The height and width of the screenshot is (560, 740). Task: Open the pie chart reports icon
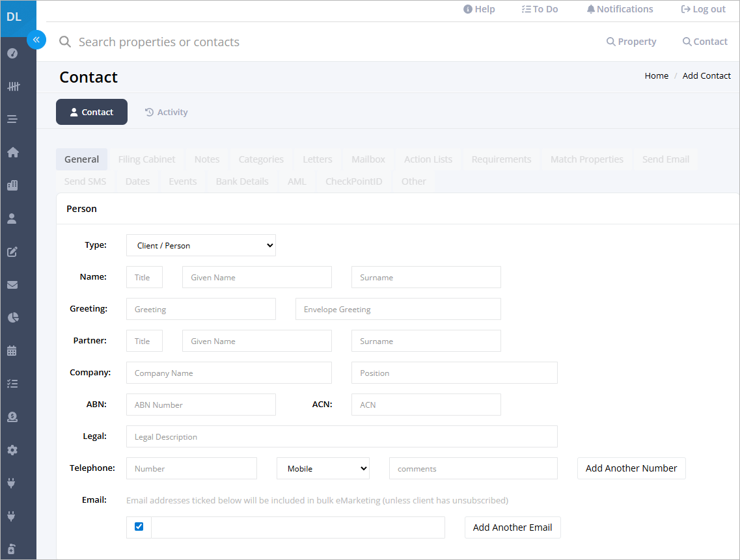point(13,317)
